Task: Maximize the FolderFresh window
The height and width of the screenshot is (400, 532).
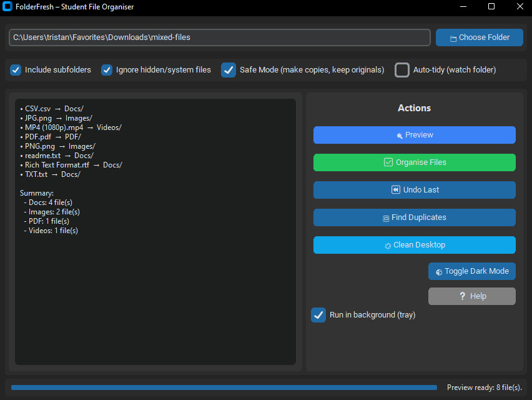Action: (491, 6)
